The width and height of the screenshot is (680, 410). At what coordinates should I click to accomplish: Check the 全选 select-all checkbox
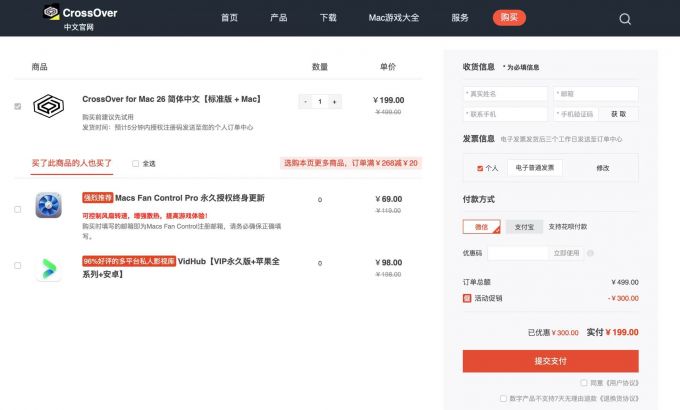[x=135, y=164]
